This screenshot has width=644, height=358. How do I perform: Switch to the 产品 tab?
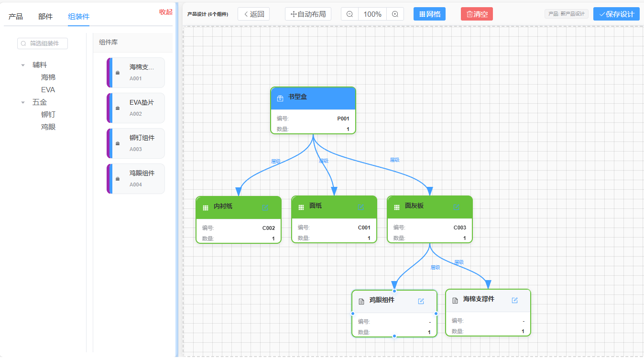[x=15, y=17]
